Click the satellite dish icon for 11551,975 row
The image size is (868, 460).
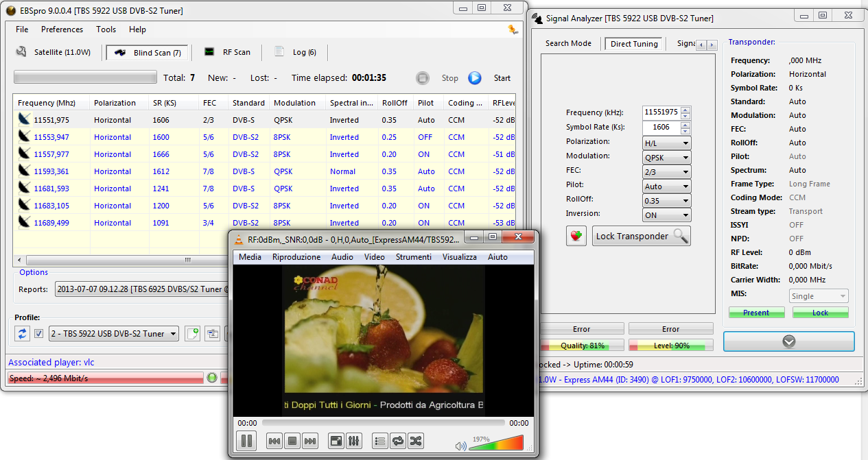(25, 120)
